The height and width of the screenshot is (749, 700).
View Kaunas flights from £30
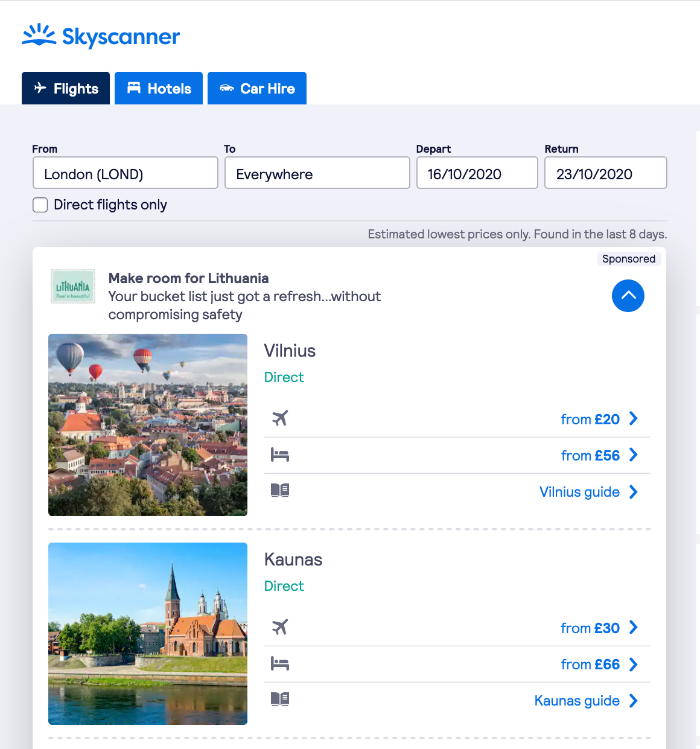[x=590, y=628]
